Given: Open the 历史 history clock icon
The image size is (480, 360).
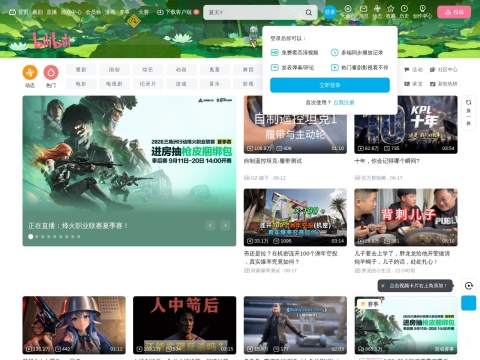Looking at the screenshot, I should pos(404,12).
